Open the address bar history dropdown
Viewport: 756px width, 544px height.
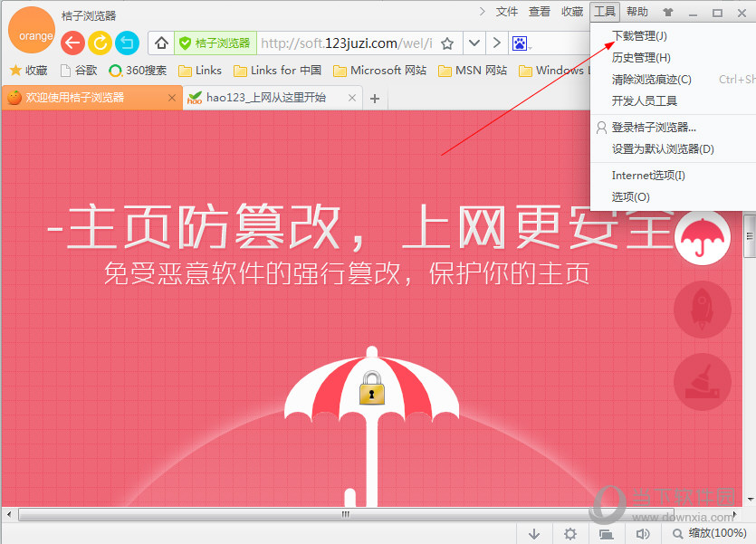click(x=474, y=43)
